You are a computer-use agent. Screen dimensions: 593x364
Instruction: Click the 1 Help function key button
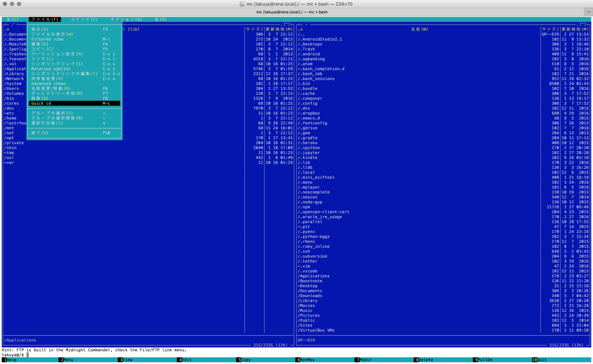click(30, 360)
